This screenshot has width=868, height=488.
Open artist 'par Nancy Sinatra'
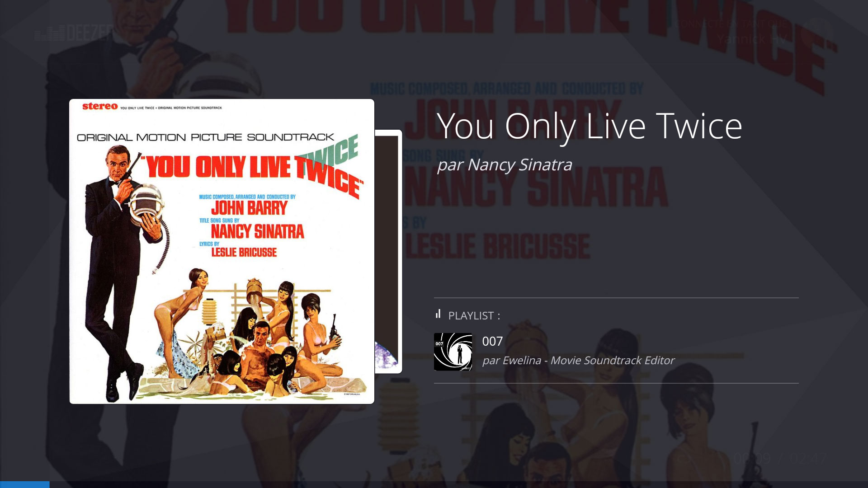(505, 164)
